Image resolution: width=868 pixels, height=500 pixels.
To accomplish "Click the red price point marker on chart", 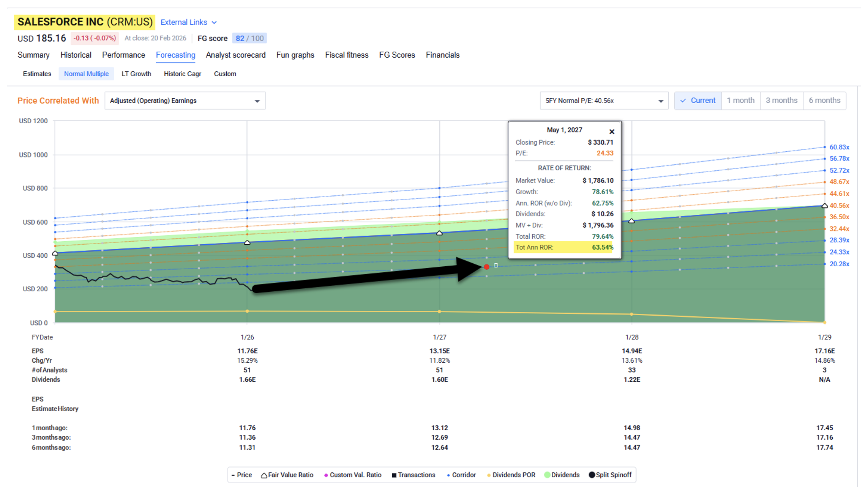I will pyautogui.click(x=486, y=267).
